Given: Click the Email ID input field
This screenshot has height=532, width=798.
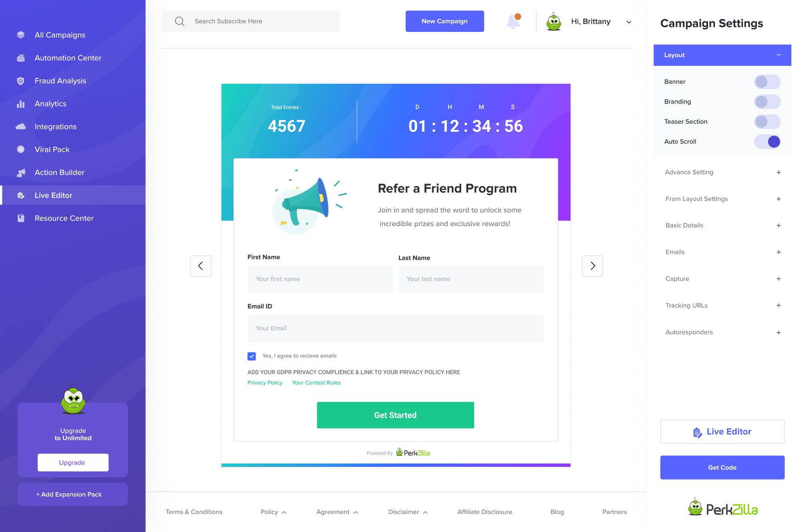Looking at the screenshot, I should pos(395,328).
